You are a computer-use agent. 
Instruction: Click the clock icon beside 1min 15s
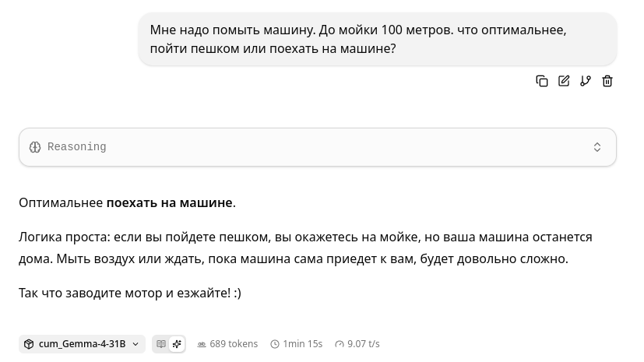(x=275, y=344)
